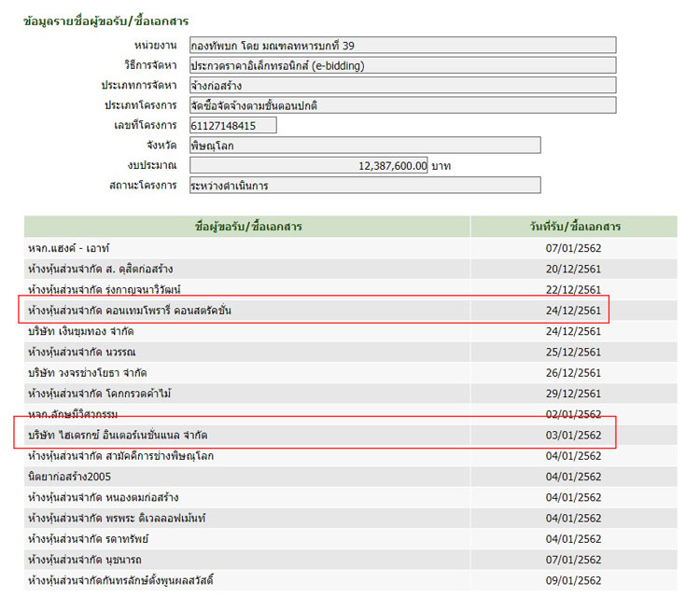700x610 pixels.
Task: Click the ประเภทการจัดหา field with จ้างก่อสร้าง
Action: pyautogui.click(x=401, y=85)
